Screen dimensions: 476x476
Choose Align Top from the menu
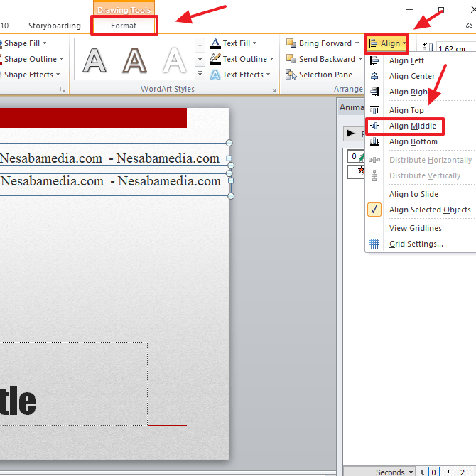pos(406,110)
